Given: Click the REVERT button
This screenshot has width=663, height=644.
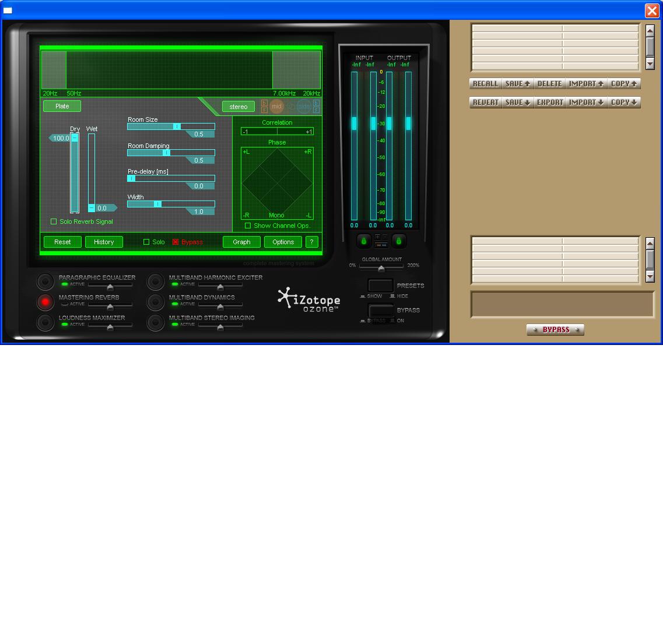Looking at the screenshot, I should (x=485, y=102).
